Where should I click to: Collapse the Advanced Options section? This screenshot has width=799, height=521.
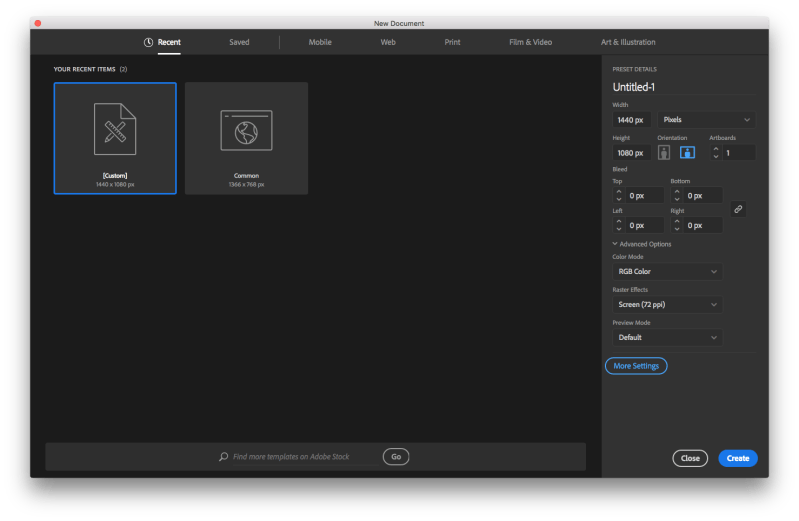[642, 244]
